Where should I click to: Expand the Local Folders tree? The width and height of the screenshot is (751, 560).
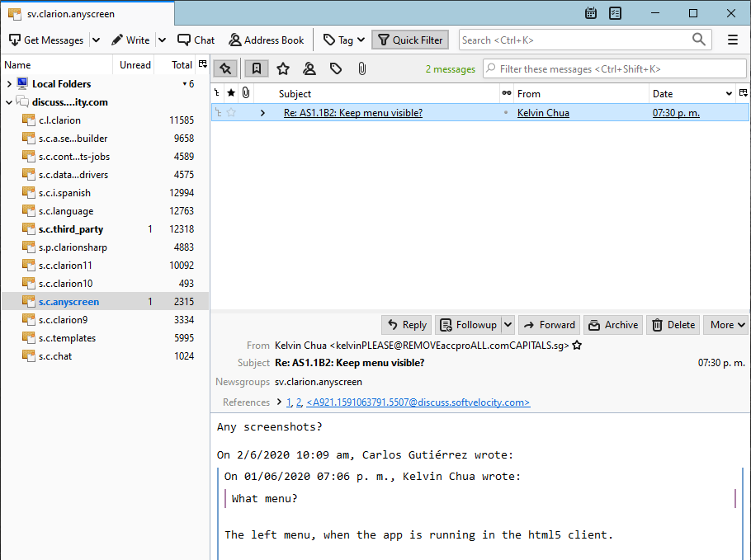pyautogui.click(x=9, y=84)
